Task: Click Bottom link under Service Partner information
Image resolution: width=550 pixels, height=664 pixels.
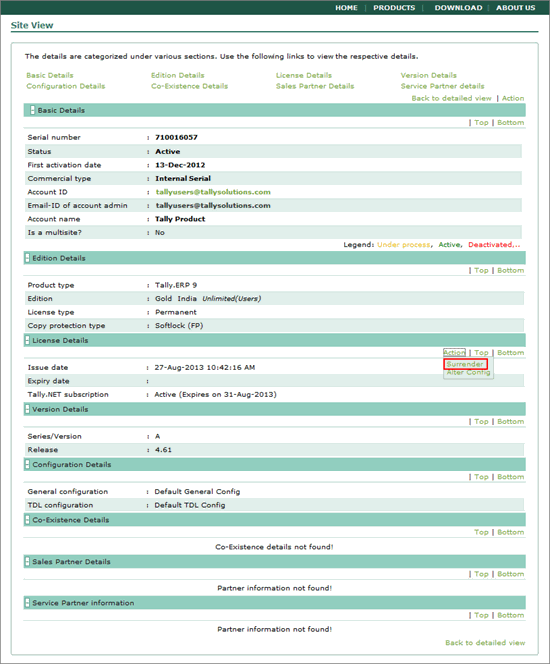Action: (510, 615)
